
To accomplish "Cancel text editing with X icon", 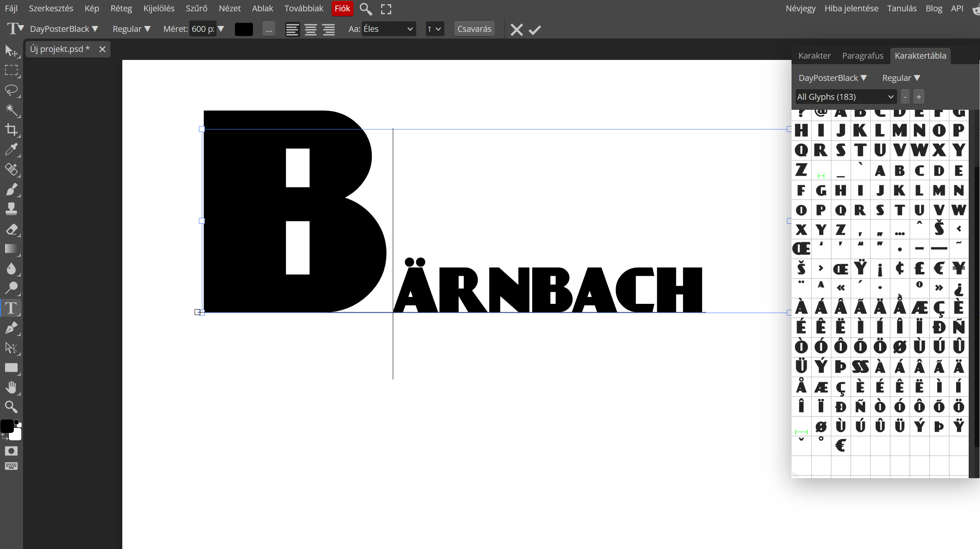I will 516,29.
